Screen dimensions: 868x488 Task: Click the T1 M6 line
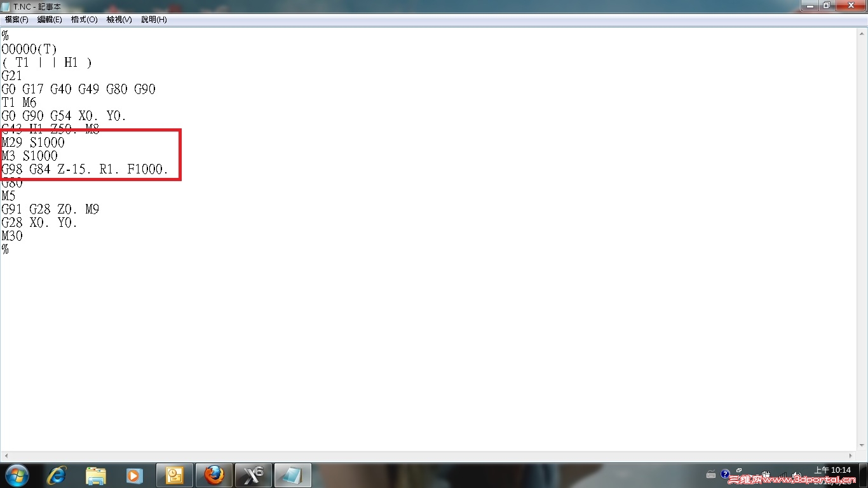coord(19,102)
